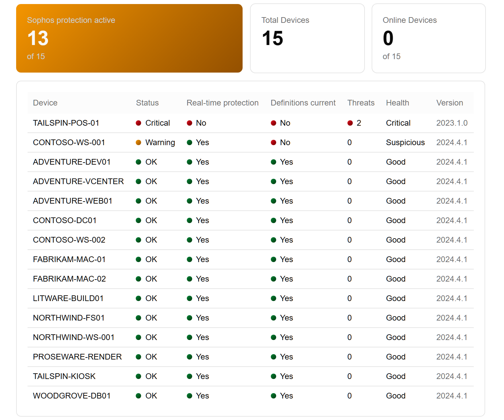
Task: Click the Good health value of ADVENTURE-WEB01
Action: (x=396, y=201)
